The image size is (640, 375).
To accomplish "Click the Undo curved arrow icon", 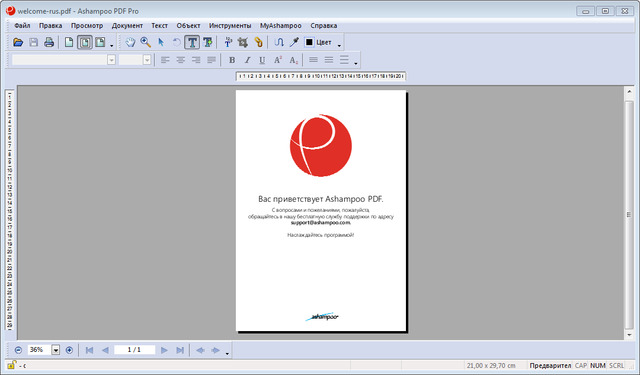I will pyautogui.click(x=176, y=42).
